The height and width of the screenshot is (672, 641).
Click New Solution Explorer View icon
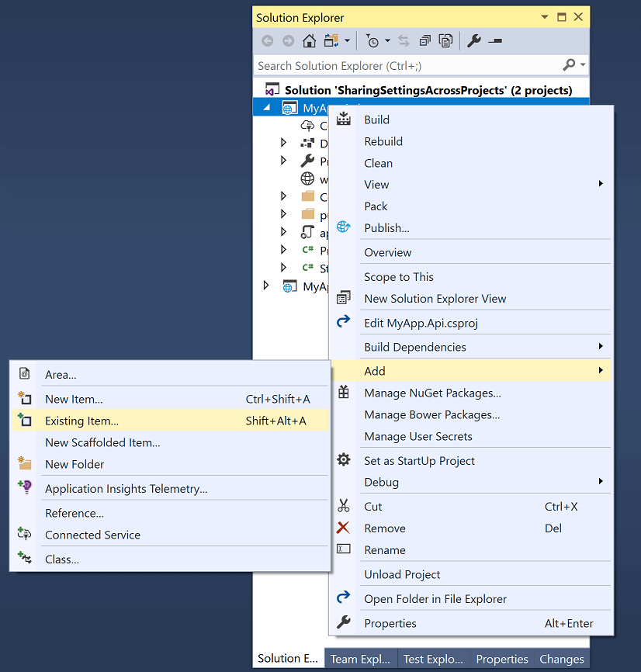pyautogui.click(x=343, y=297)
